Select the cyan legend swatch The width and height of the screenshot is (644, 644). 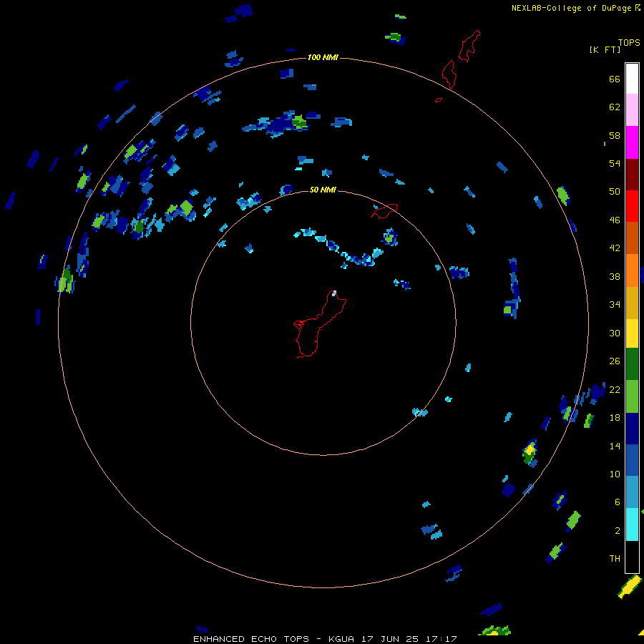click(632, 525)
